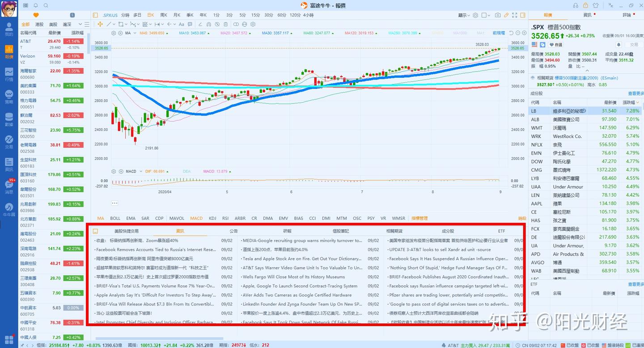Select the text annotation Aa tool
Viewport: 644px width, 348px height.
182,24
